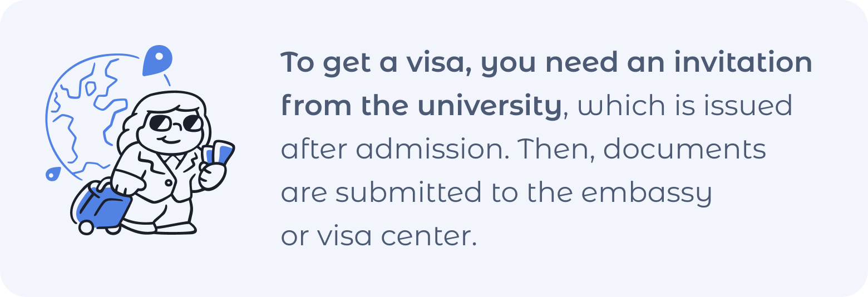Click the large blue location pin
This screenshot has width=868, height=297.
[157, 60]
